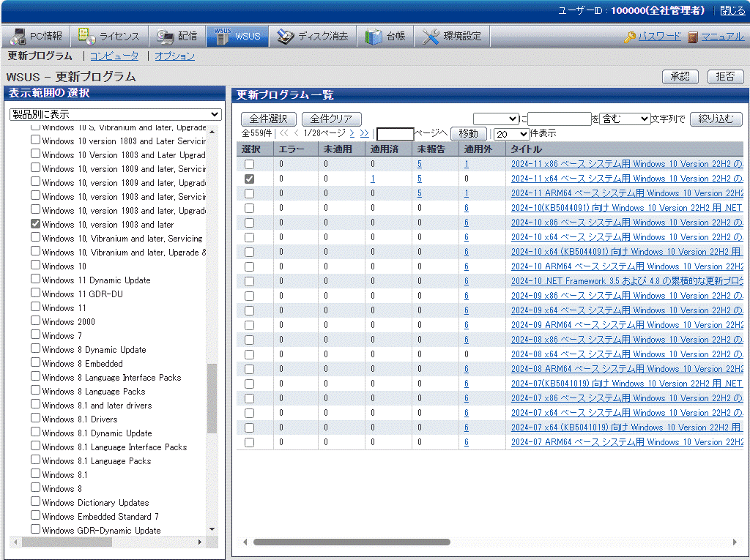Tick the Windows 11 Dynamic Update checkbox
Viewport: 750px width, 560px height.
tap(35, 279)
